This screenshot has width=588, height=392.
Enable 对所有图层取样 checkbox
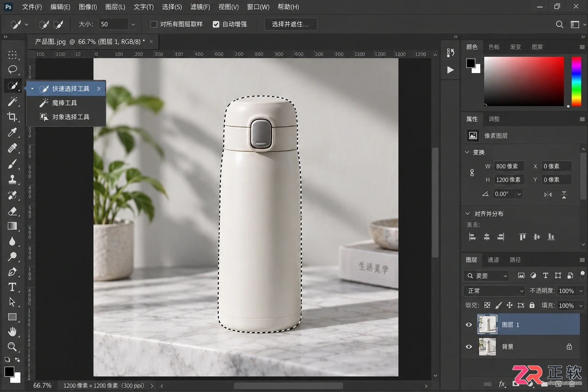(x=154, y=24)
